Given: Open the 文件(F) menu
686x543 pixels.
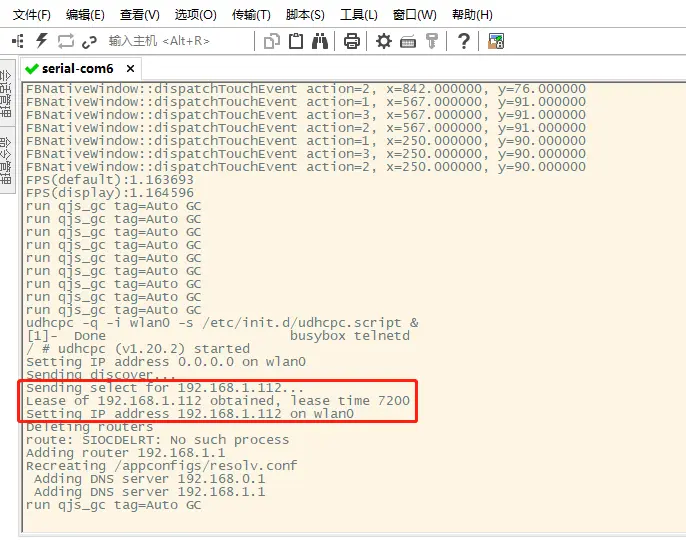Looking at the screenshot, I should (32, 15).
